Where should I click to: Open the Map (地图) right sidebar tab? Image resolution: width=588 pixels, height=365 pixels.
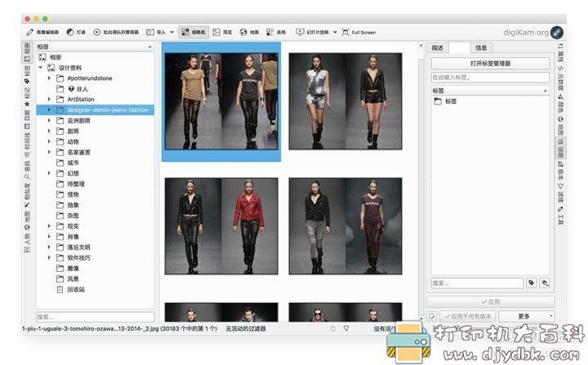pos(560,126)
